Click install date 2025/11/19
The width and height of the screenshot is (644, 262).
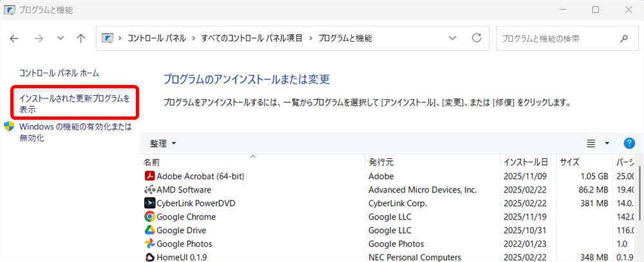click(x=526, y=217)
